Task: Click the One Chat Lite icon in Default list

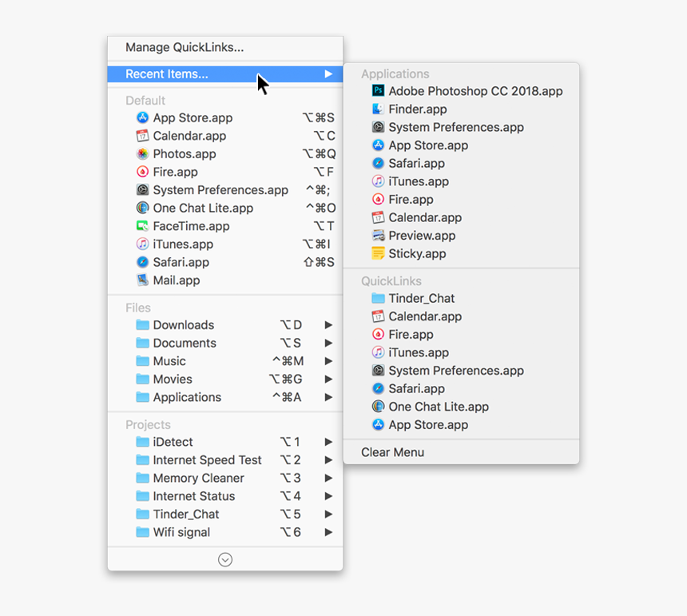Action: coord(142,208)
